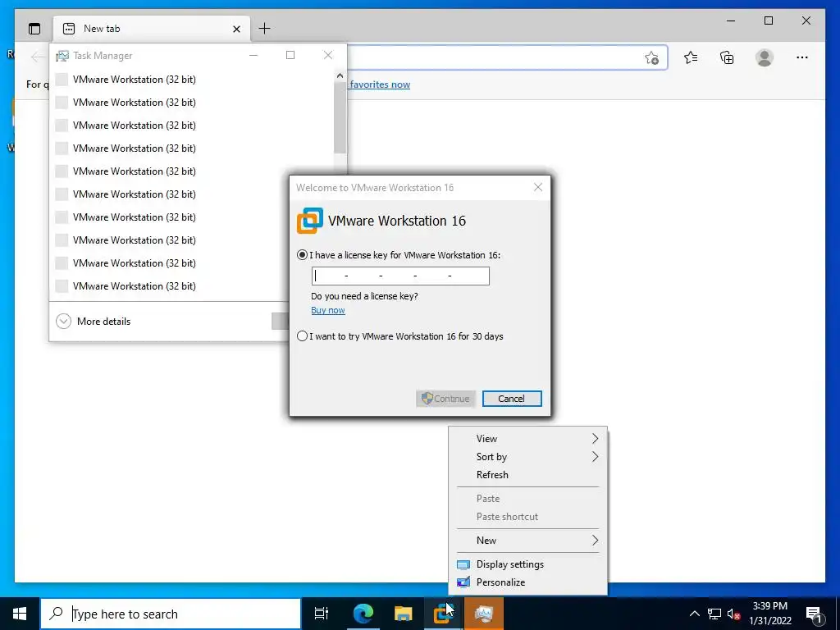Click the network icon in the system tray

click(714, 614)
